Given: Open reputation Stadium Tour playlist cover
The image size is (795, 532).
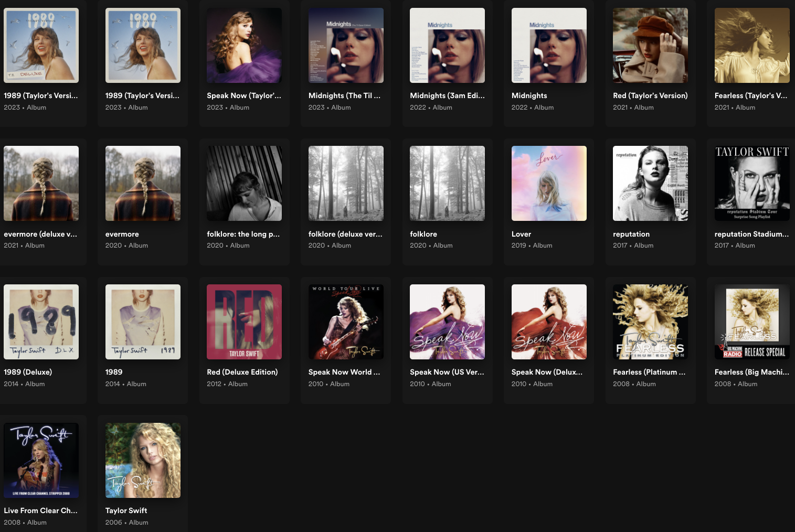Looking at the screenshot, I should tap(752, 183).
